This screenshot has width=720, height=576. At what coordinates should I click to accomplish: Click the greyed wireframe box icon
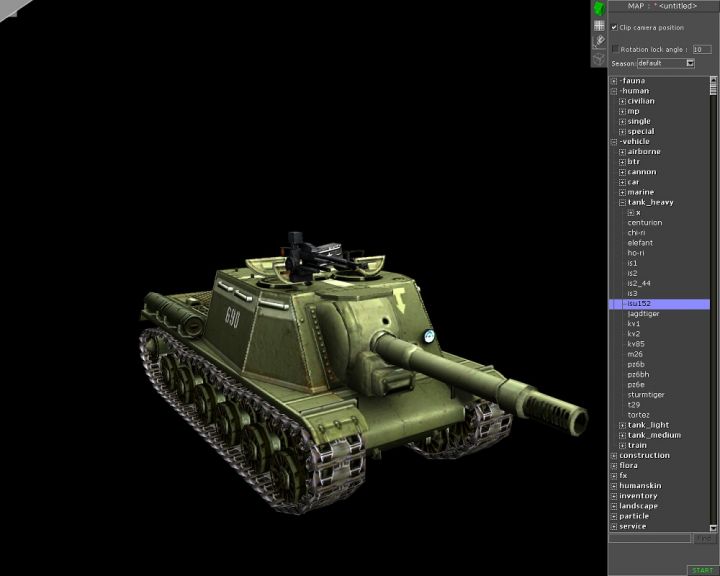coord(599,58)
